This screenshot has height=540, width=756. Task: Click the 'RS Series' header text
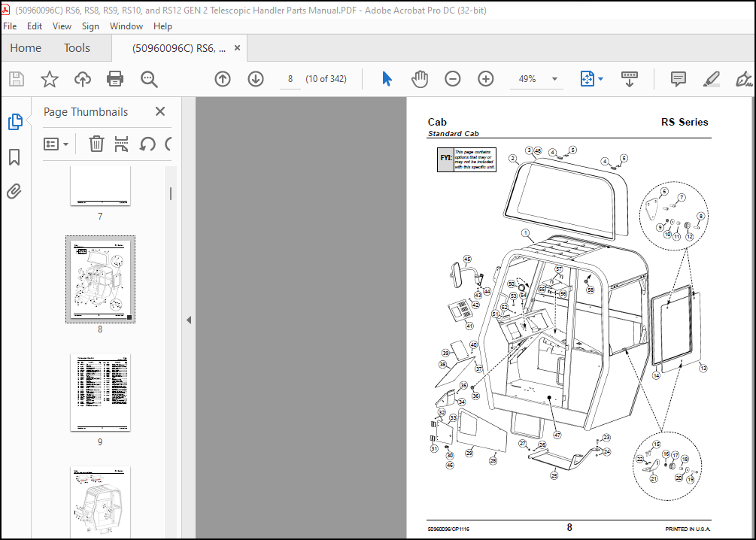[685, 122]
